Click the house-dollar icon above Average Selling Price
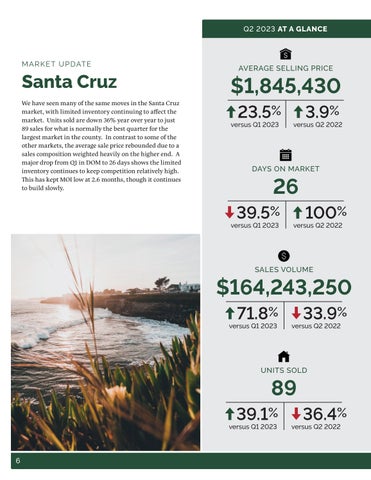Viewport: 371px width, 480px height. [x=286, y=54]
